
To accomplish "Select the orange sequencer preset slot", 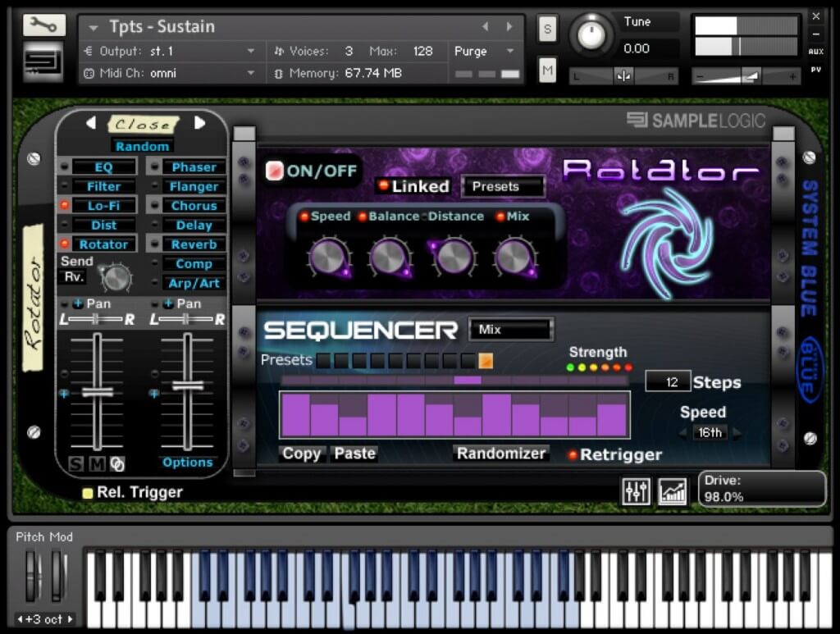I will pos(486,360).
